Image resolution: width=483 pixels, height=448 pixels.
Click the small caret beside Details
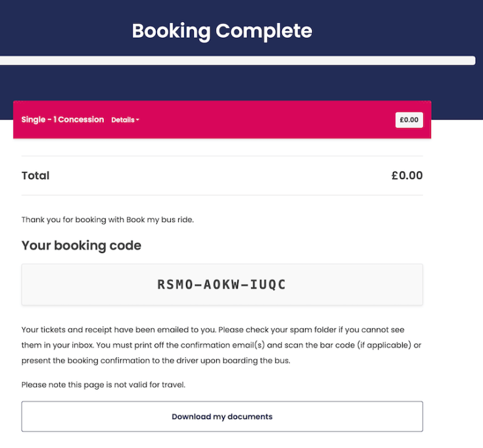coord(138,120)
